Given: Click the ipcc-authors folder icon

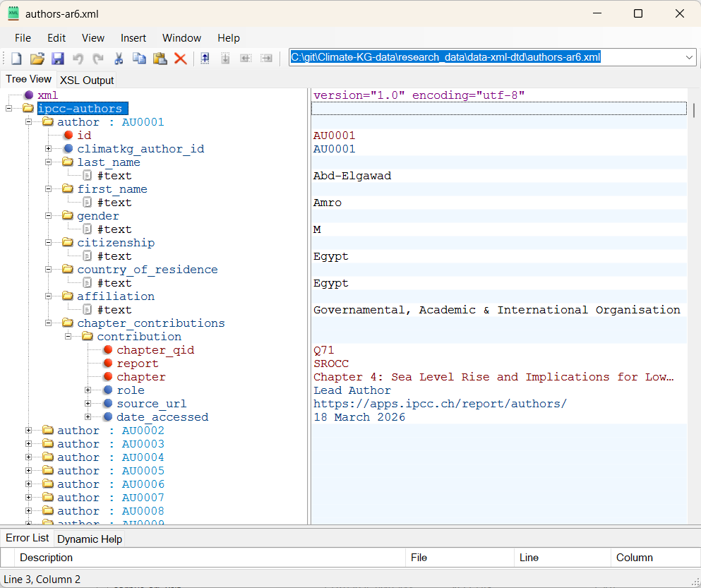Looking at the screenshot, I should click(x=28, y=108).
